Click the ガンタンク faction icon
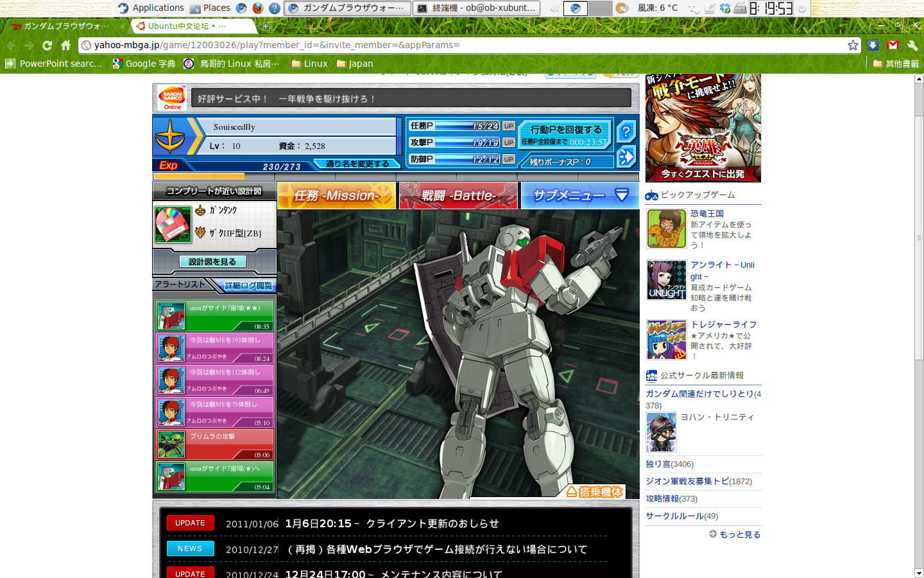Screen dimensions: 924x578 tap(200, 211)
